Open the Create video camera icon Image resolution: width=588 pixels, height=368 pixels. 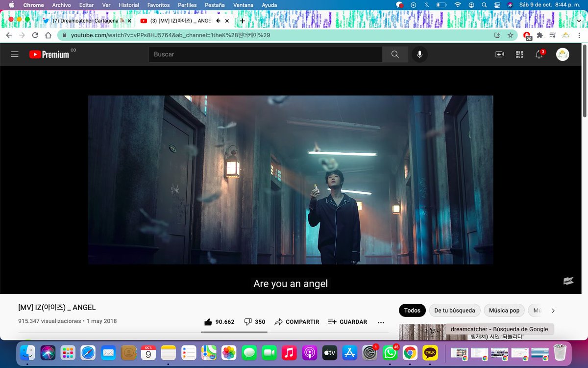click(499, 54)
